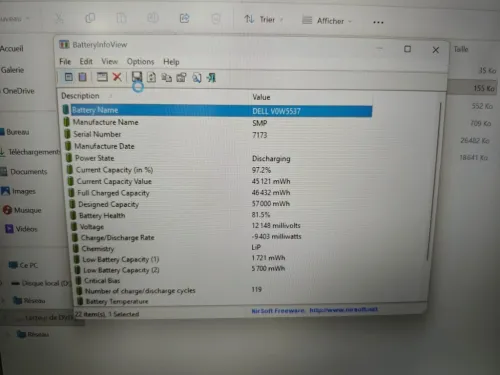Open the three-dots more menu in Explorer
This screenshot has width=500, height=375.
click(x=378, y=22)
